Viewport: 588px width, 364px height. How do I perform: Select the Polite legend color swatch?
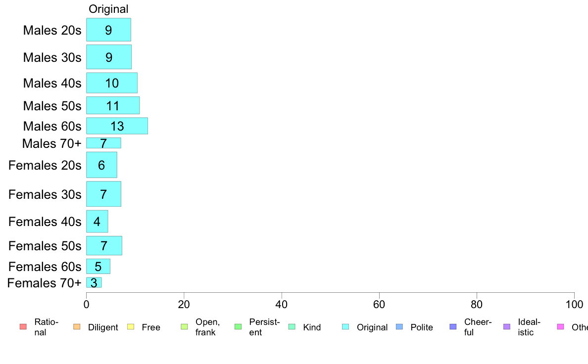[x=399, y=327]
